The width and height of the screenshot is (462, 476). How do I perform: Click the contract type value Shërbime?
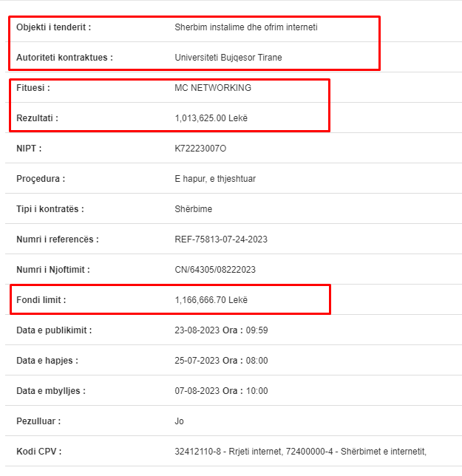[x=194, y=209]
